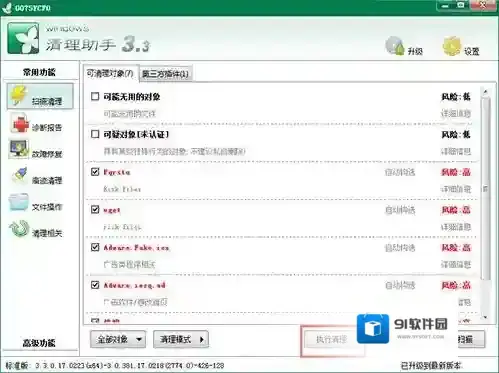This screenshot has height=373, width=499.
Task: Uncheck the Adware.Fake.ieu checkbox
Action: 95,247
